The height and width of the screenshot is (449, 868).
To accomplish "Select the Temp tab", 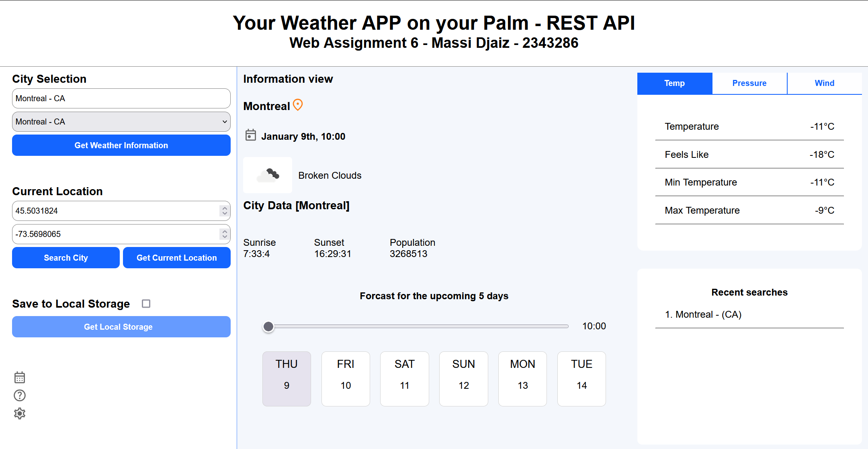I will 675,83.
